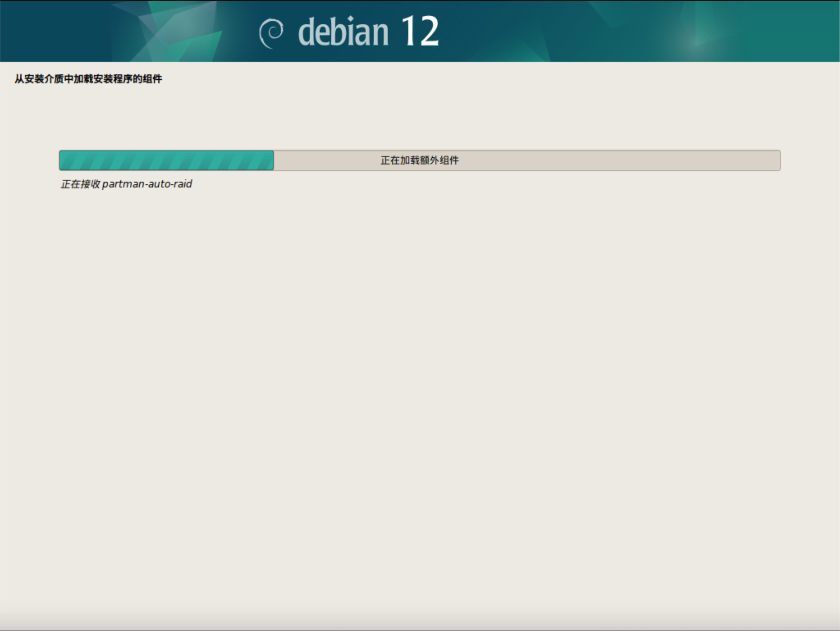
Task: Click the glowing light spot in banner
Action: click(696, 43)
